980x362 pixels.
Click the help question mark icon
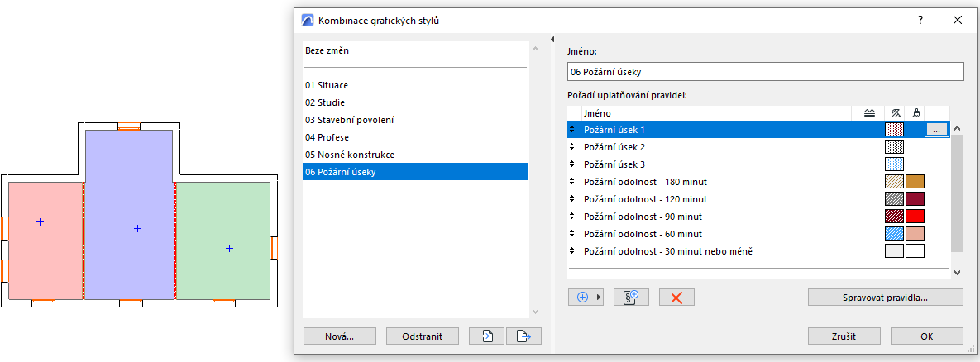coord(920,20)
